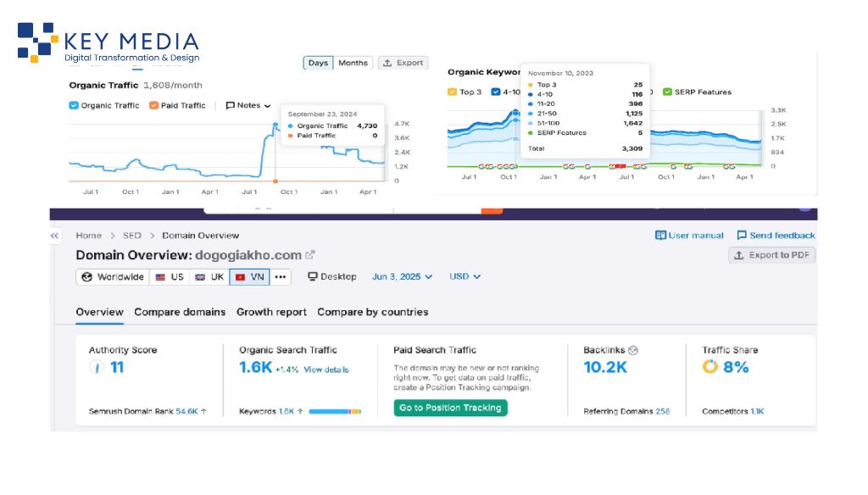The image size is (868, 495).
Task: Toggle the Paid Traffic checkbox
Action: (x=154, y=105)
